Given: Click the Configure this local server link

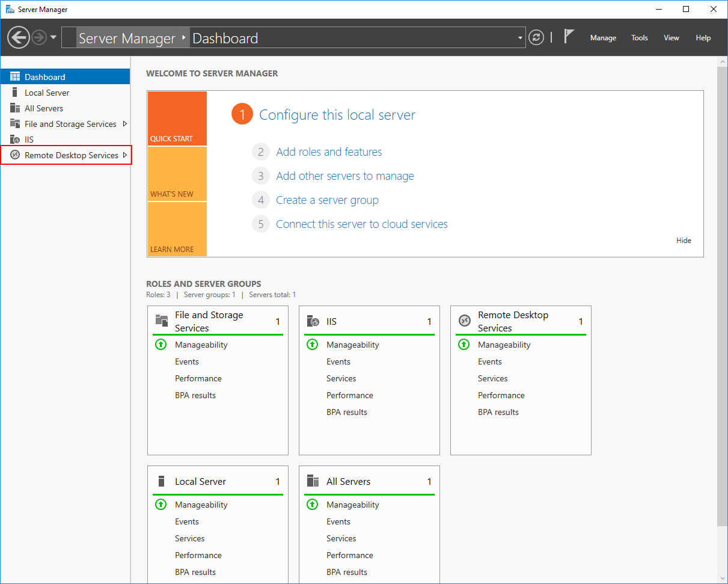Looking at the screenshot, I should click(337, 115).
